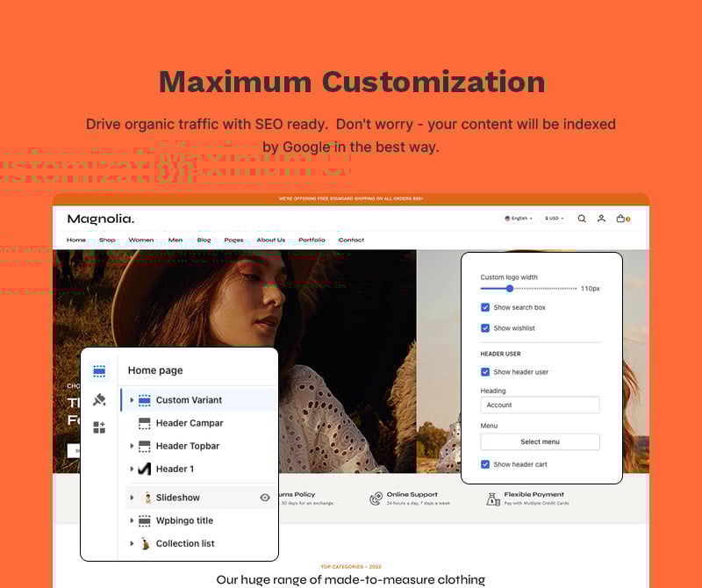Screen dimensions: 702x588
Task: Expand the Custom Variant tree item
Action: [x=133, y=400]
